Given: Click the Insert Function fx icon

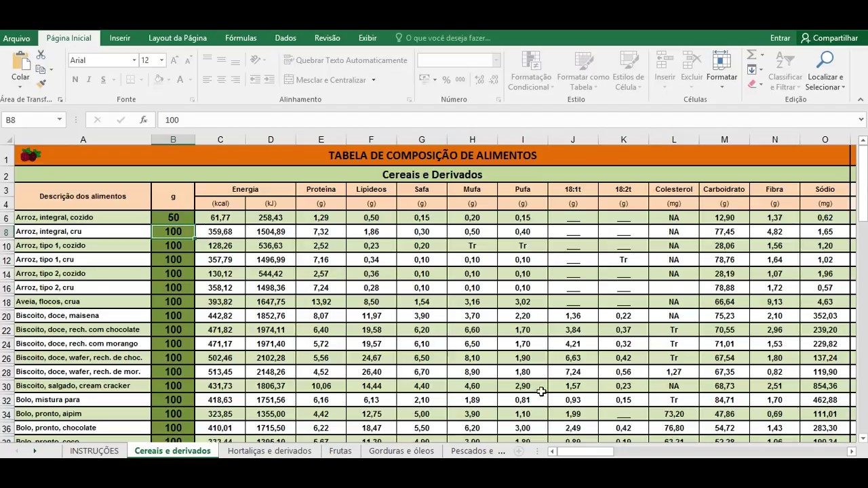Looking at the screenshot, I should (x=143, y=120).
